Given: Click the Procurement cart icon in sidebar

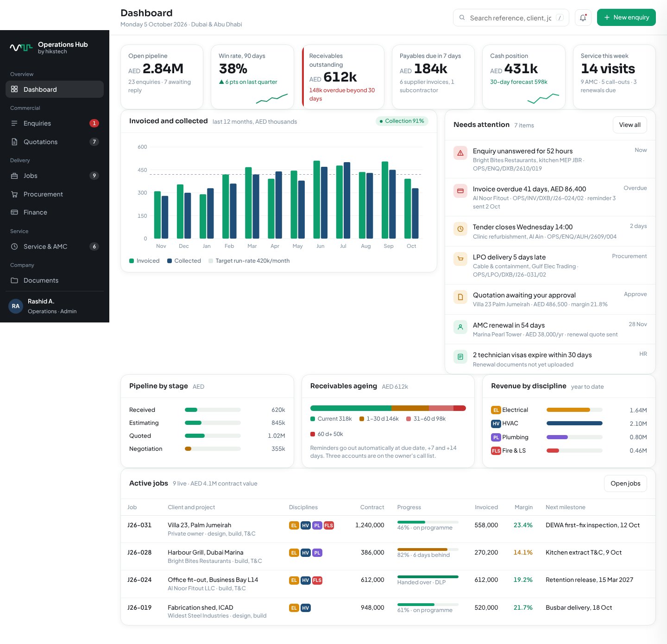Looking at the screenshot, I should pos(14,194).
